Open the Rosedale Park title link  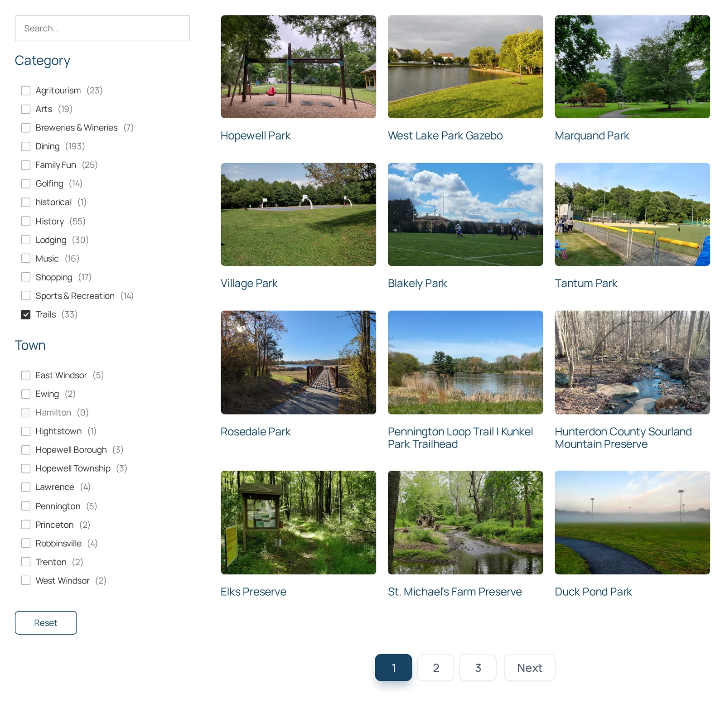(256, 432)
